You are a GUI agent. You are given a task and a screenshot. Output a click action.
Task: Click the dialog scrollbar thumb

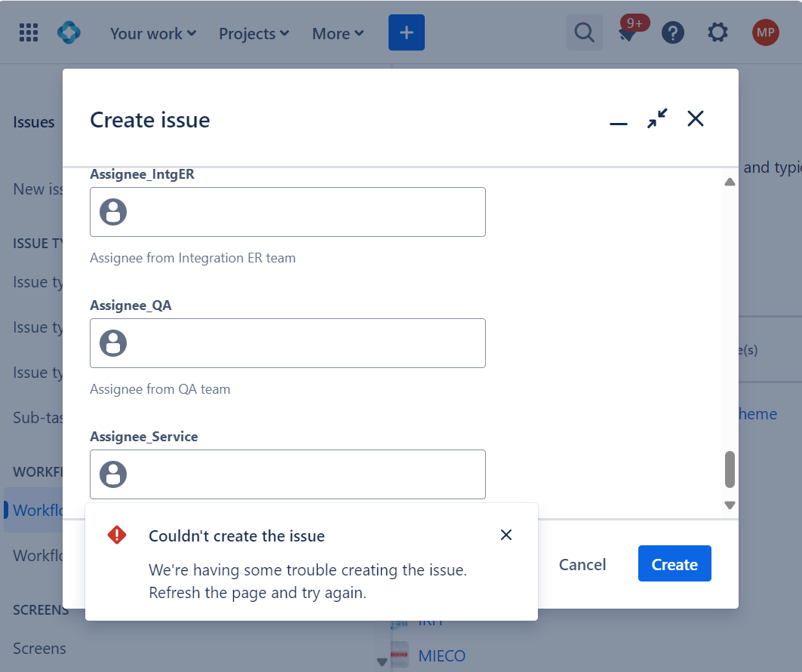(730, 469)
